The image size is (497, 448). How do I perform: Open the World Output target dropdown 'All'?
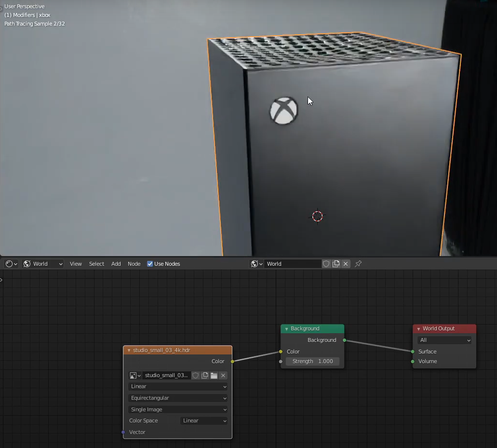pos(445,340)
